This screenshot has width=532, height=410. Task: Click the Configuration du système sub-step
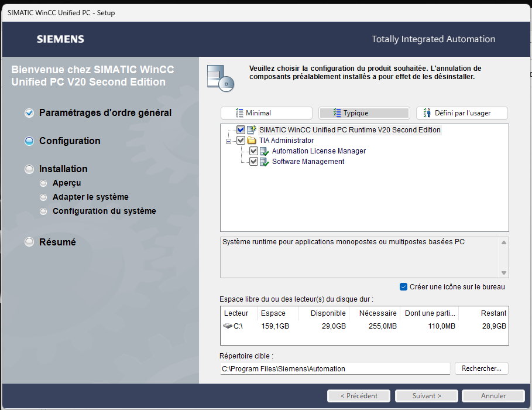click(x=104, y=211)
